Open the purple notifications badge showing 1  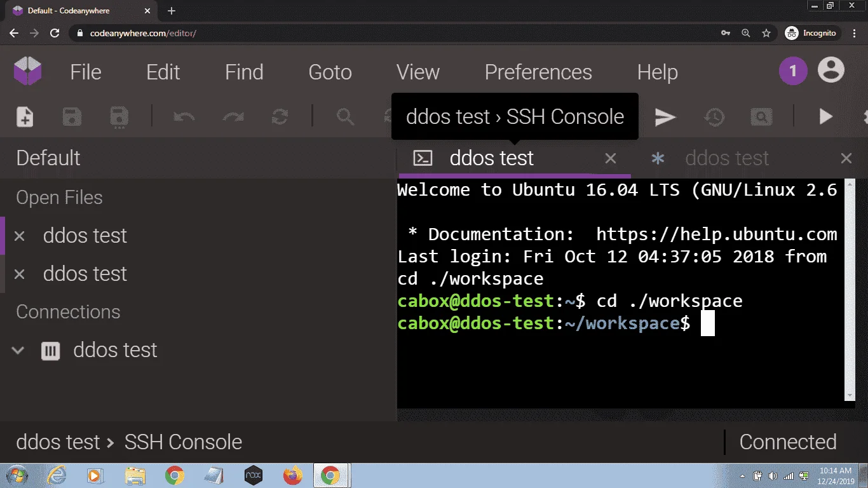[792, 71]
